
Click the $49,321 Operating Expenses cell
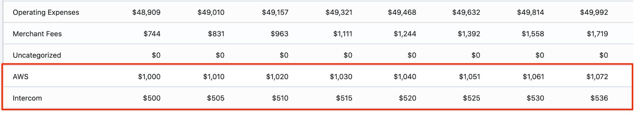(x=339, y=12)
